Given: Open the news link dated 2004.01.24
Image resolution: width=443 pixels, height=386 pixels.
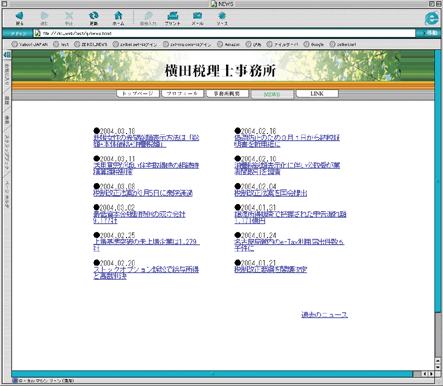Looking at the screenshot, I should click(289, 245).
